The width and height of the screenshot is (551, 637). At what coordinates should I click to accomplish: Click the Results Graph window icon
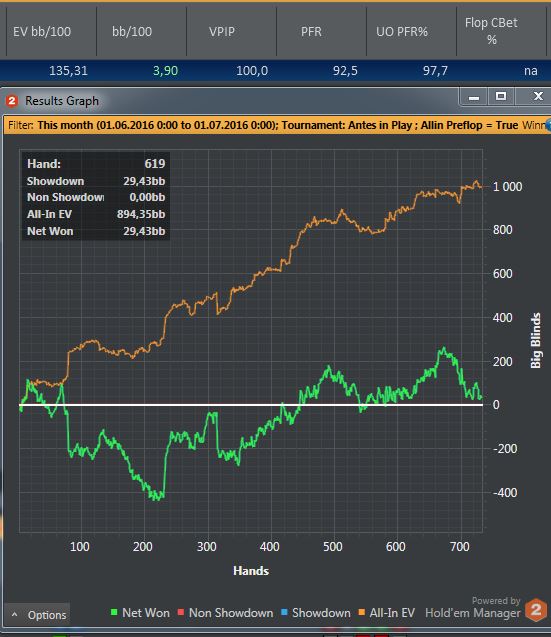pyautogui.click(x=12, y=100)
